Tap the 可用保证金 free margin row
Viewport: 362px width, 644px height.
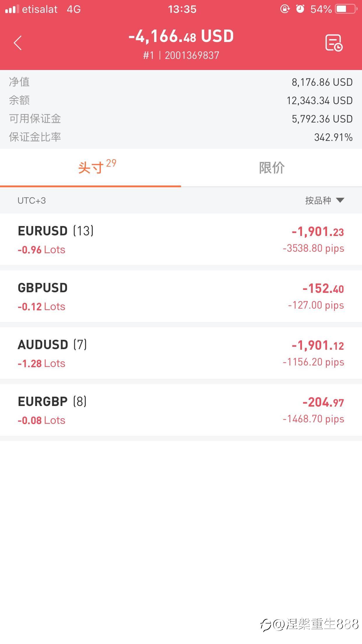point(181,119)
